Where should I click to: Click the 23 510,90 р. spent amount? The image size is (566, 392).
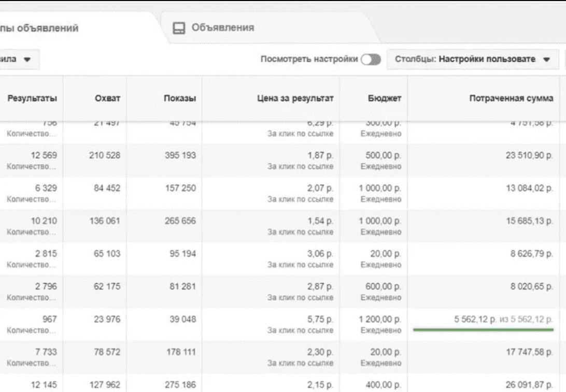click(x=529, y=155)
